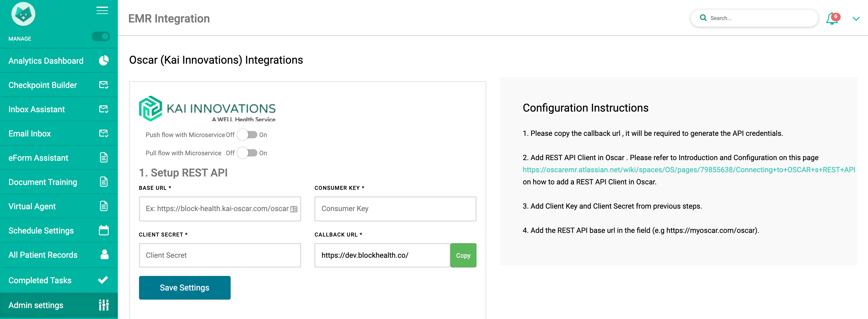Expand the user menu chevron in the header
The image size is (868, 319).
pyautogui.click(x=856, y=19)
